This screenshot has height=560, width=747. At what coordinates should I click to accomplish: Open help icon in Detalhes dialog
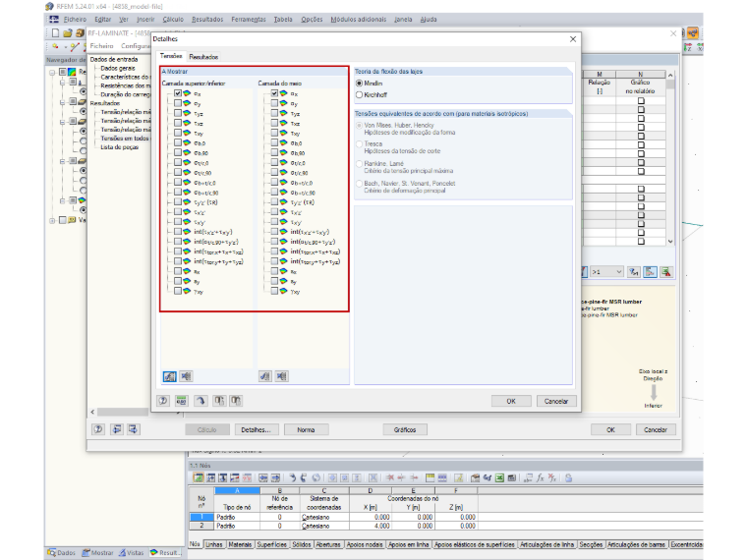163,401
